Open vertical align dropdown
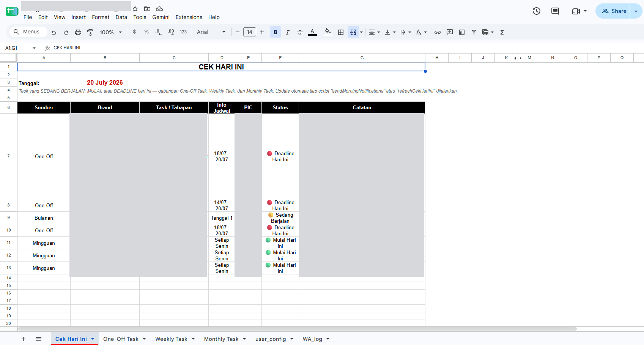 click(390, 32)
